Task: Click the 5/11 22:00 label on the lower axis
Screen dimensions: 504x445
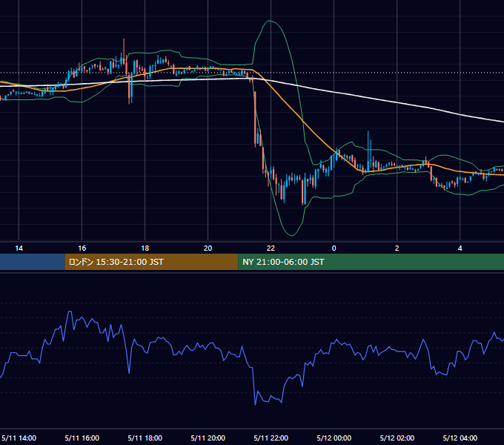Action: [x=271, y=438]
